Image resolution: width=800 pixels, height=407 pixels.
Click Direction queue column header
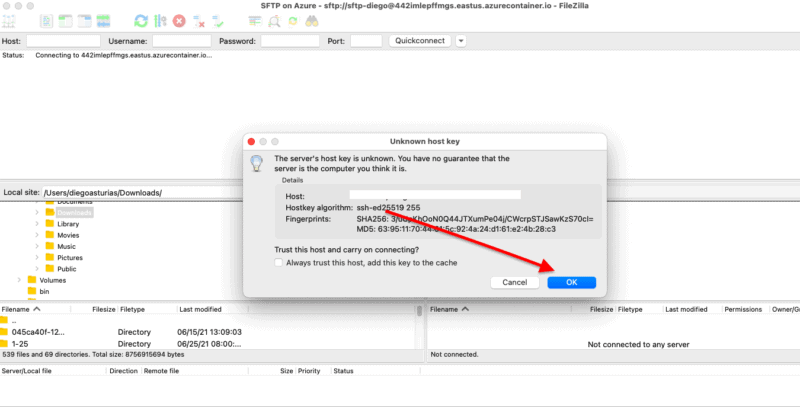[123, 371]
